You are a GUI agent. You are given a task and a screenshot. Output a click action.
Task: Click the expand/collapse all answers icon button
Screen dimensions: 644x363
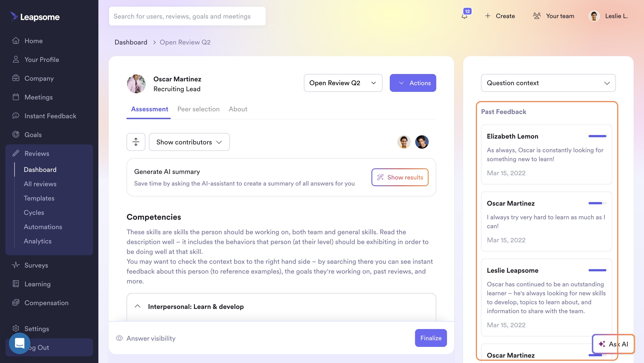point(136,142)
